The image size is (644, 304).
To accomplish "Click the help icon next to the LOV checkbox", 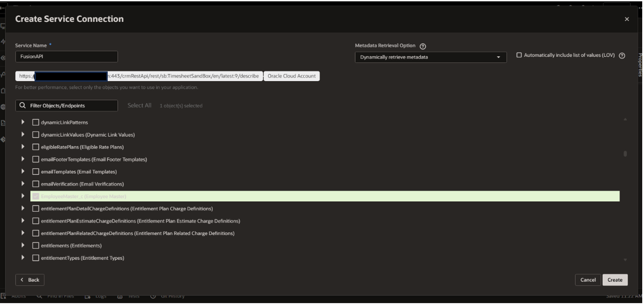I will [622, 56].
